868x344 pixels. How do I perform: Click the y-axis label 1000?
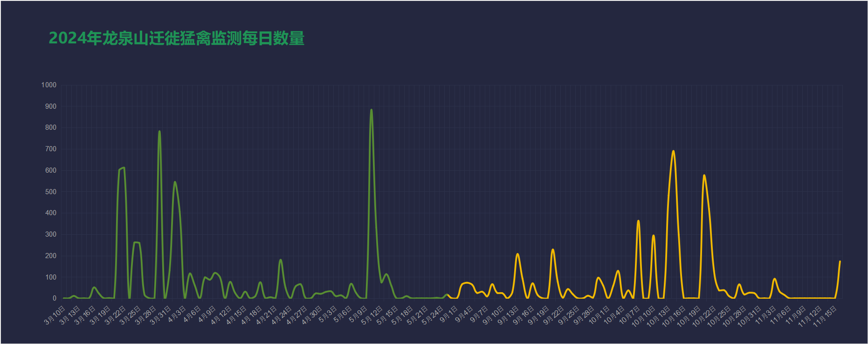point(49,85)
